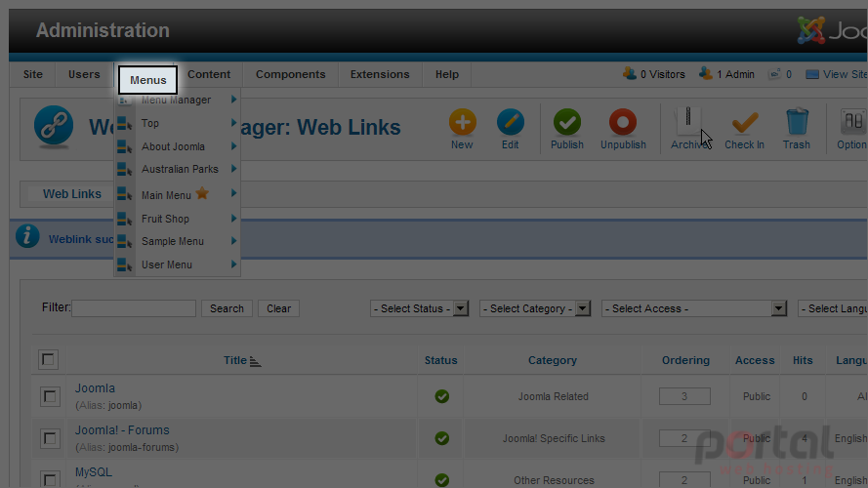Expand the Fruit Shop submenu arrow

tap(233, 219)
